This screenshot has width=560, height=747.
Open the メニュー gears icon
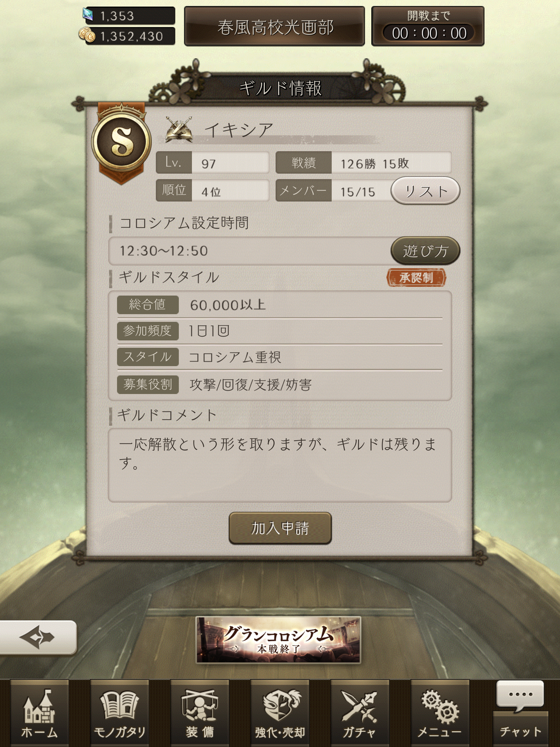click(440, 713)
